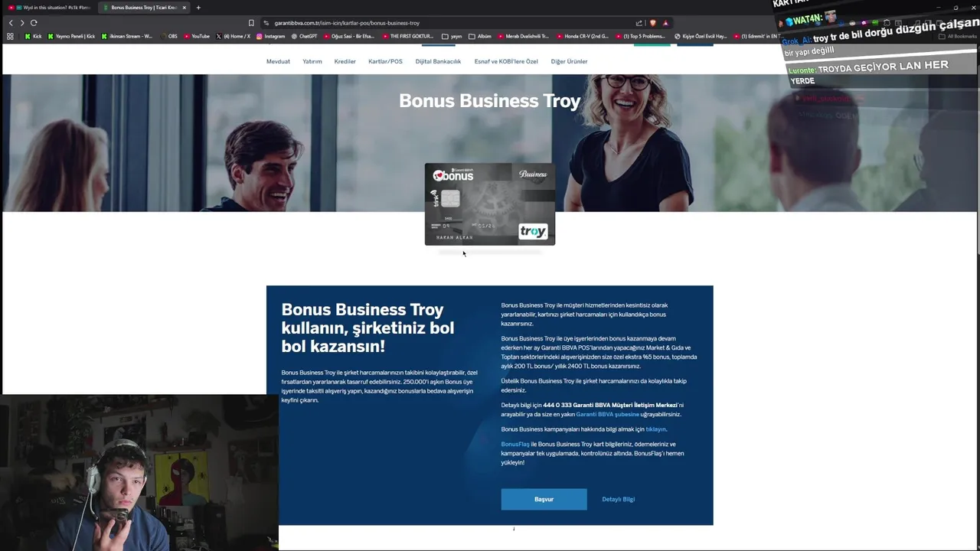
Task: Click the Başvur button
Action: tap(544, 499)
